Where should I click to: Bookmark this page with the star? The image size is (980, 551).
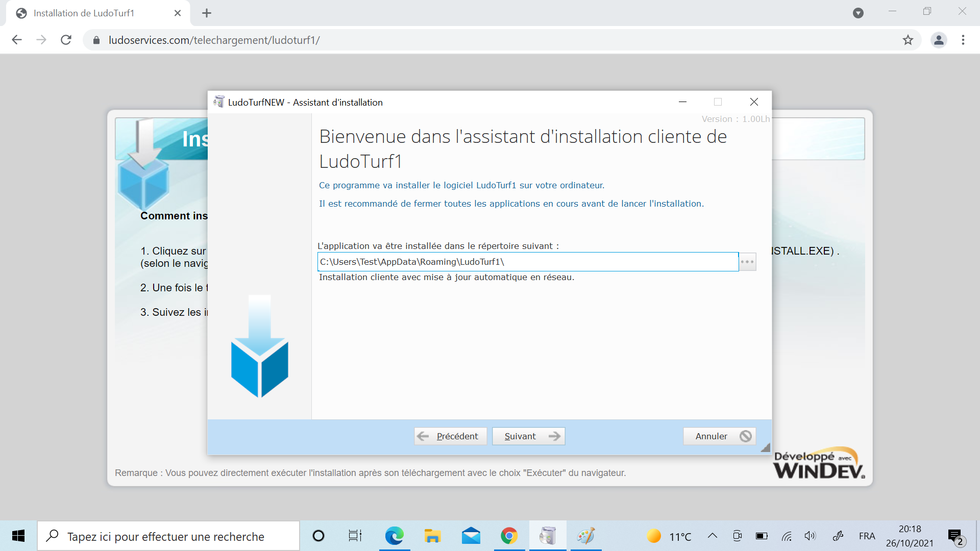point(908,40)
